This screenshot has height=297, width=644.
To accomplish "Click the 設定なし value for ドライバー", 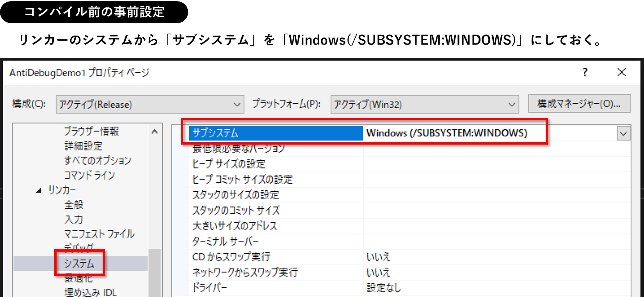I will pyautogui.click(x=384, y=288).
